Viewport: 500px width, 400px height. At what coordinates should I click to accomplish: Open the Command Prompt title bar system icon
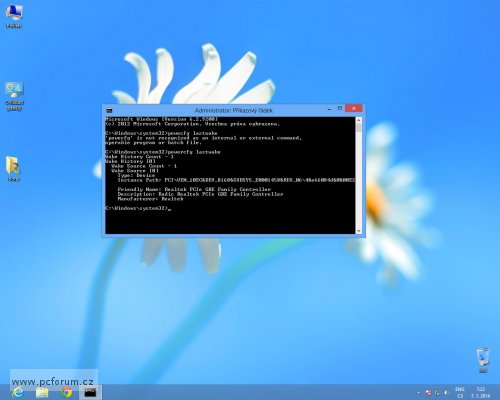coord(109,110)
